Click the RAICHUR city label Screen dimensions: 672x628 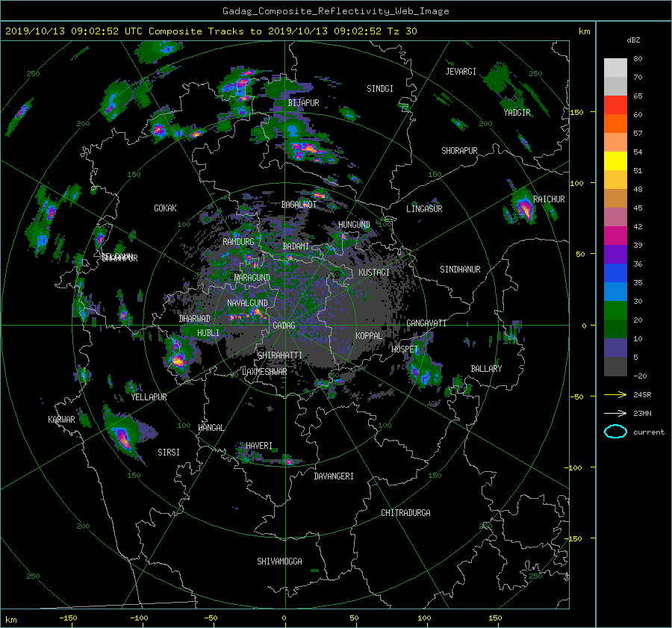[549, 199]
